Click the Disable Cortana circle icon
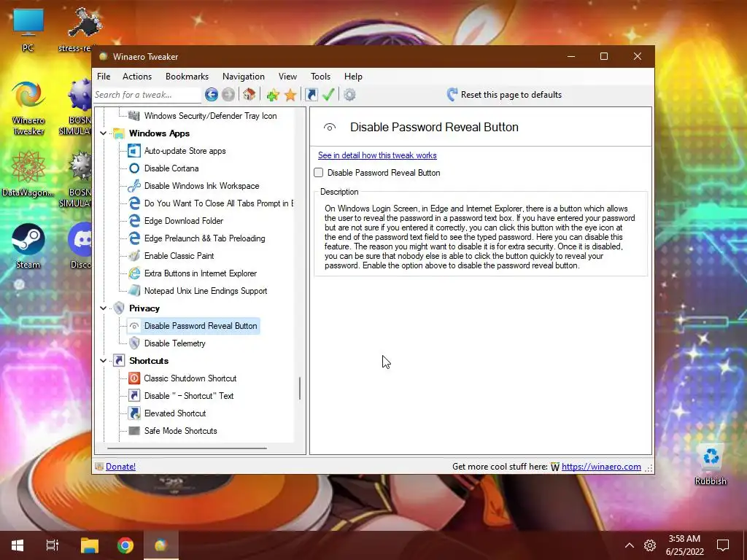 pos(134,168)
